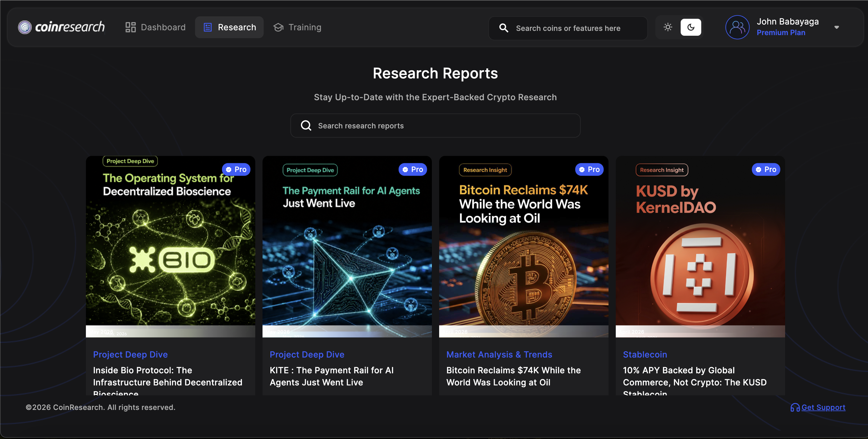868x439 pixels.
Task: Click Project Deep Dive tag on Bio image
Action: pyautogui.click(x=130, y=161)
